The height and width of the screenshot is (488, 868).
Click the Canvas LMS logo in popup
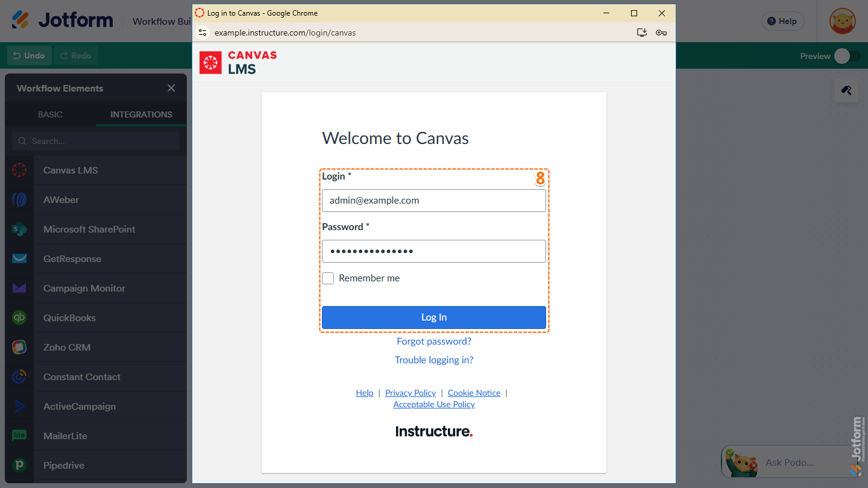pos(239,62)
